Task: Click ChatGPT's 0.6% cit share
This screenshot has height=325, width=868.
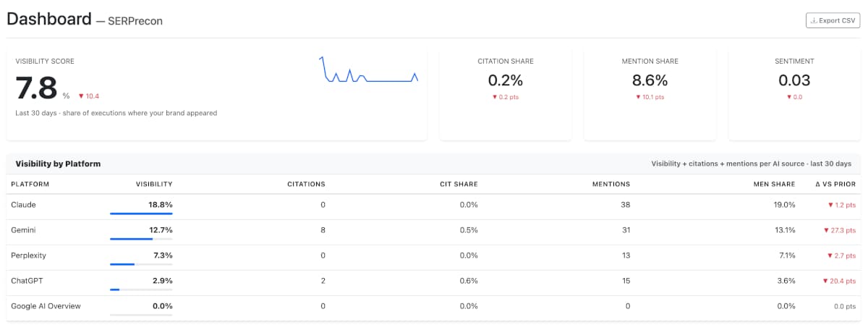Action: (469, 281)
